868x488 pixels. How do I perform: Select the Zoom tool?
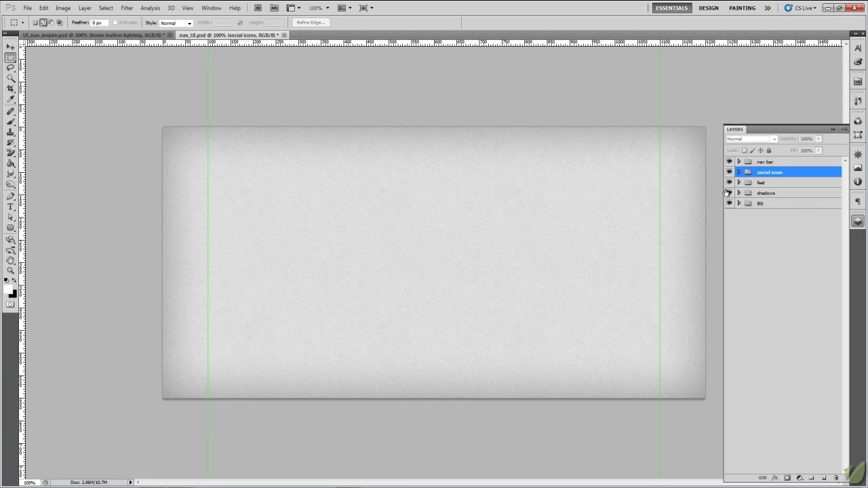click(x=11, y=270)
